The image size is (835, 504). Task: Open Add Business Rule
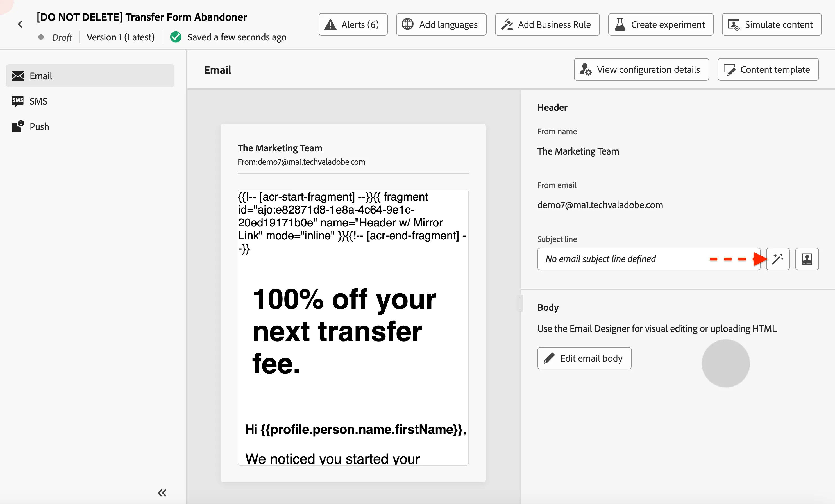click(547, 24)
